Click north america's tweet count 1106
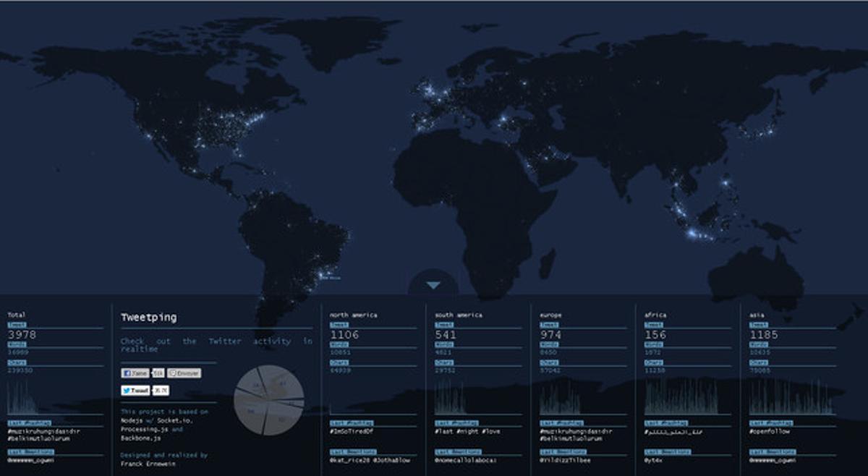The width and height of the screenshot is (868, 476). click(x=344, y=335)
